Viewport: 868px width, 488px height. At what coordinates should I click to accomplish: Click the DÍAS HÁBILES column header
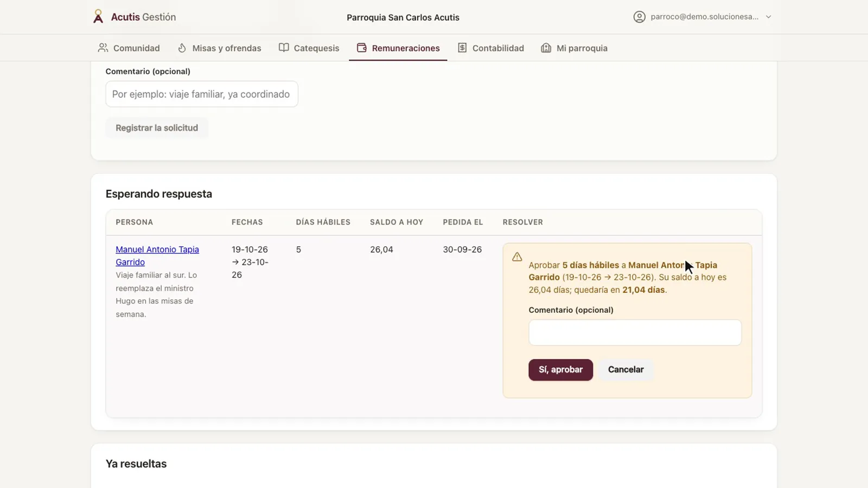pyautogui.click(x=323, y=222)
